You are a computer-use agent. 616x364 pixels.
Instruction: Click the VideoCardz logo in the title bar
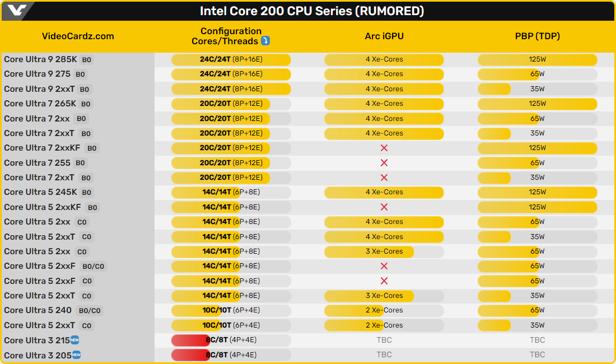[18, 11]
